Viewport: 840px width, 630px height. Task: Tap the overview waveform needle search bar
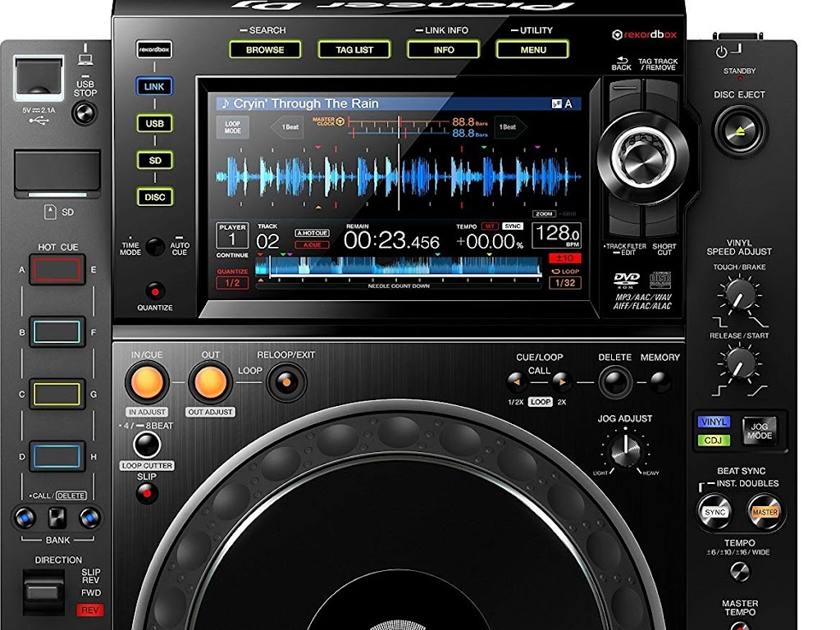pos(399,267)
